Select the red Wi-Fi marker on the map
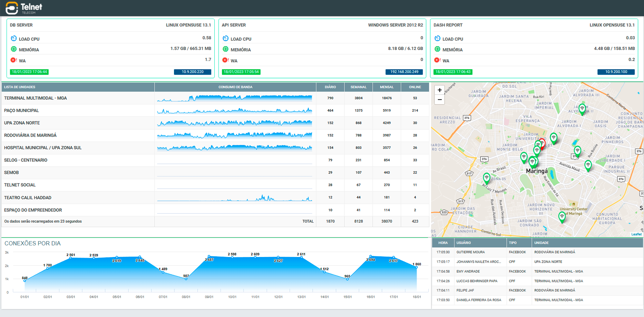This screenshot has height=317, width=644. 543,143
